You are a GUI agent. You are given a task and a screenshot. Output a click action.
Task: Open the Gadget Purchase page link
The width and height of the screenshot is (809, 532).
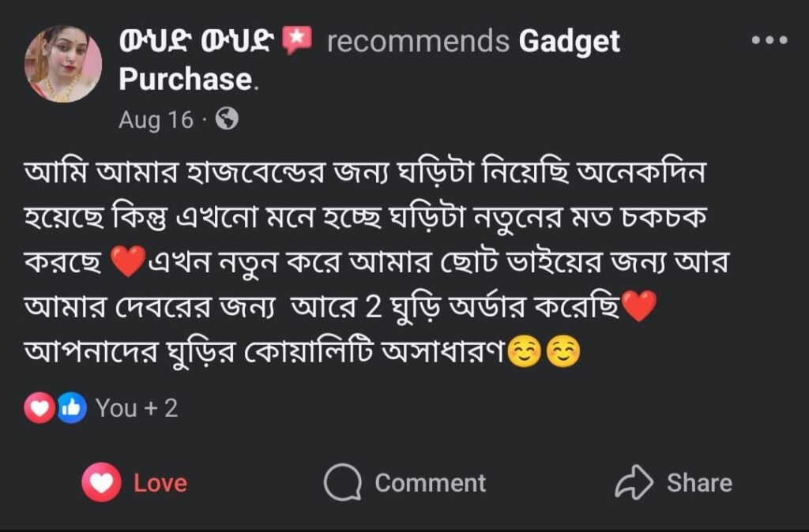(568, 41)
